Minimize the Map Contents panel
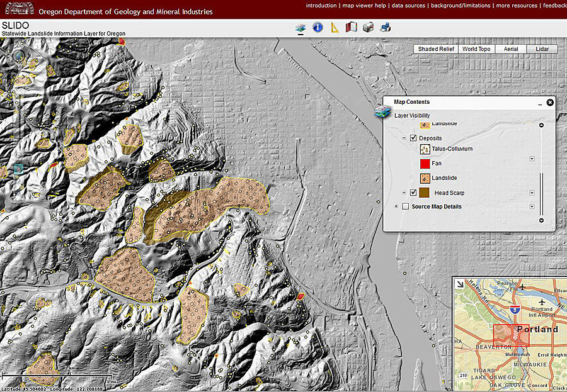Image resolution: width=567 pixels, height=392 pixels. 541,104
